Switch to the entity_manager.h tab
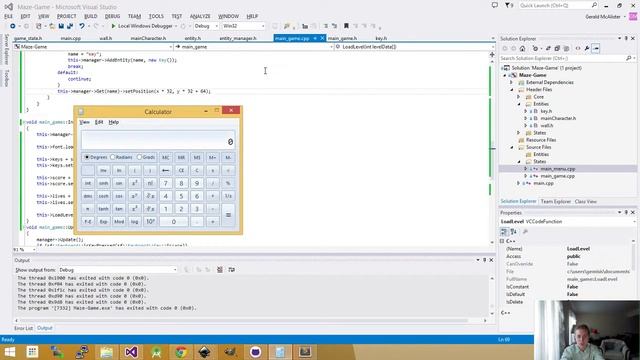640x360 pixels. [238, 38]
